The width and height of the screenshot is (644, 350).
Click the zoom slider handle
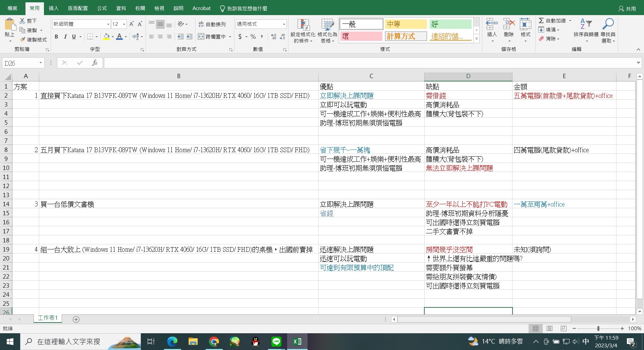click(x=598, y=329)
